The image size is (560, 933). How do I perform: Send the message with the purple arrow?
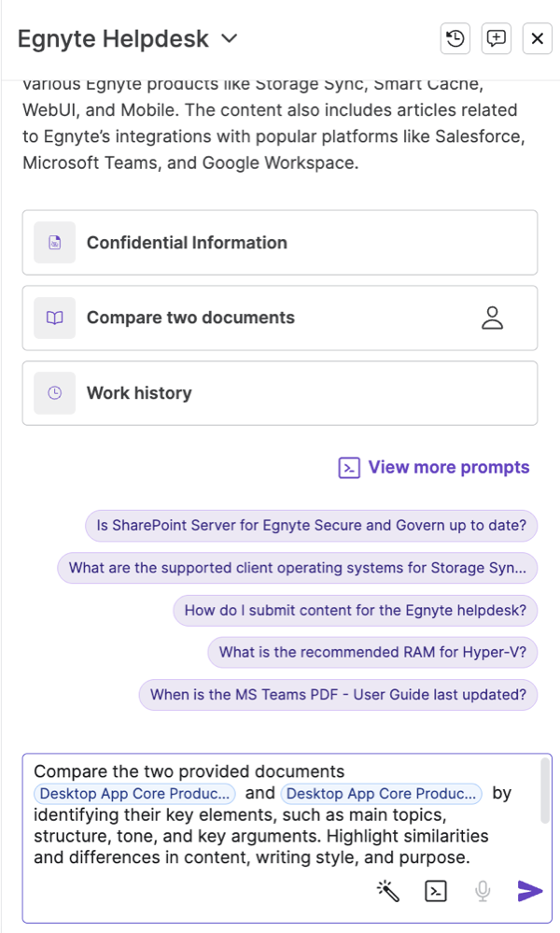click(x=528, y=891)
